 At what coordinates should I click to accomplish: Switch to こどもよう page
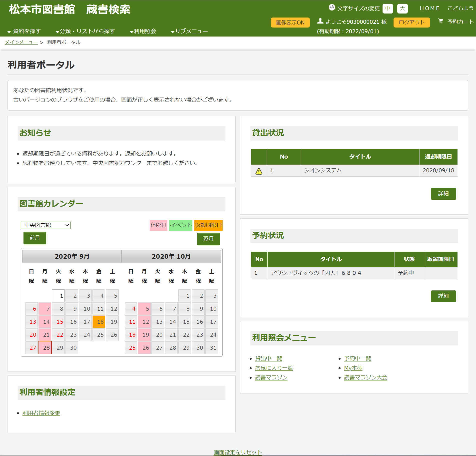[x=460, y=9]
